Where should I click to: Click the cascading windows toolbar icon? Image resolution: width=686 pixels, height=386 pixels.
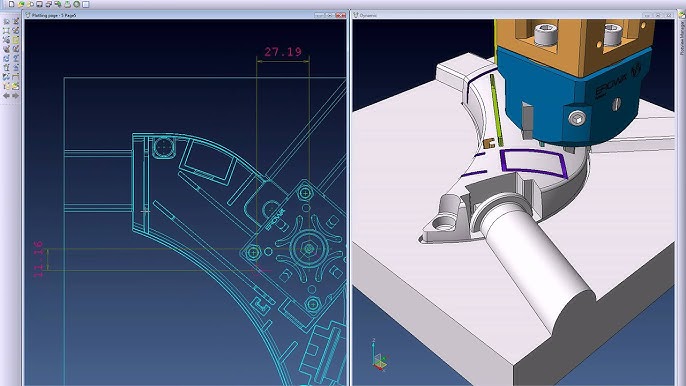tap(49, 4)
